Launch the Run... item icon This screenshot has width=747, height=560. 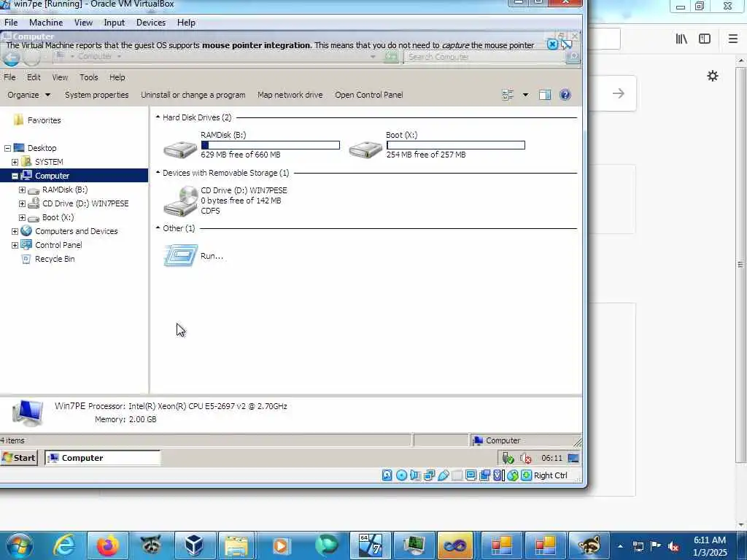[180, 256]
